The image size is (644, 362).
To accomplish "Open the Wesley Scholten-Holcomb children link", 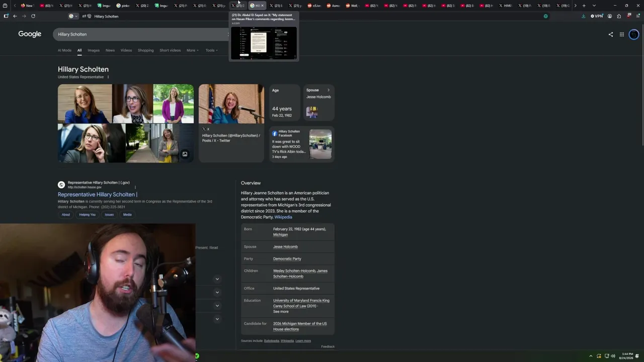I will [294, 271].
